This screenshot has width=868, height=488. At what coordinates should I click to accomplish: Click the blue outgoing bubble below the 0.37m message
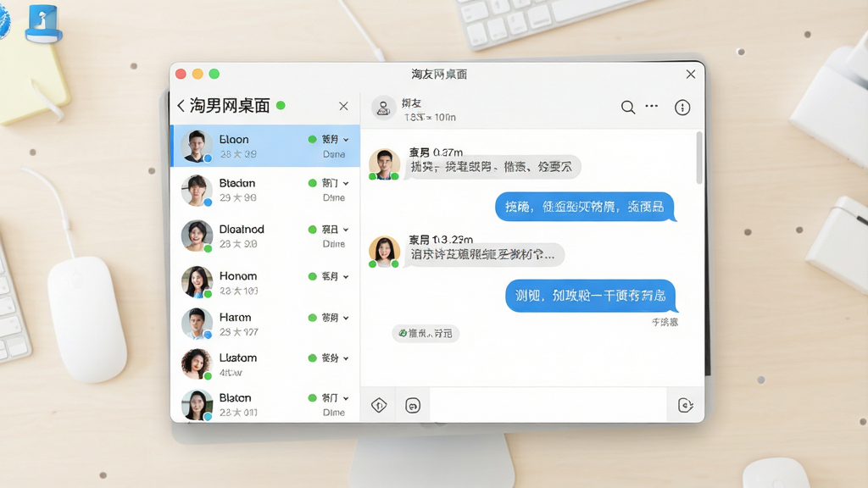tap(585, 207)
